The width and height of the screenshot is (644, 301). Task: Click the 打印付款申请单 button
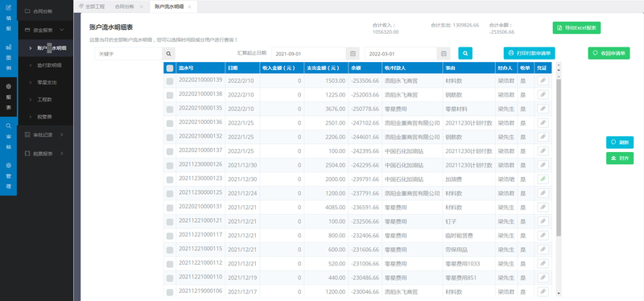click(530, 53)
